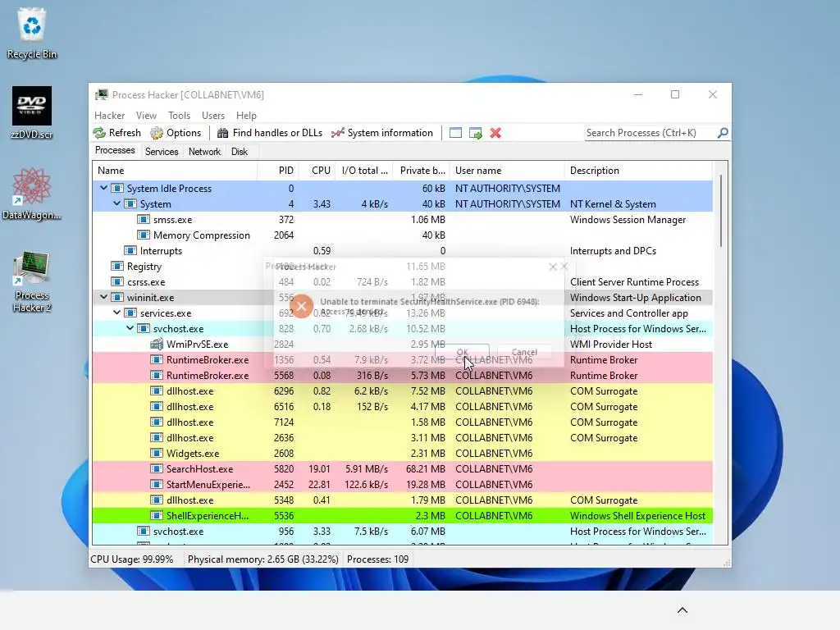The height and width of the screenshot is (630, 840).
Task: Sort by the Private bytes column header
Action: [x=421, y=171]
